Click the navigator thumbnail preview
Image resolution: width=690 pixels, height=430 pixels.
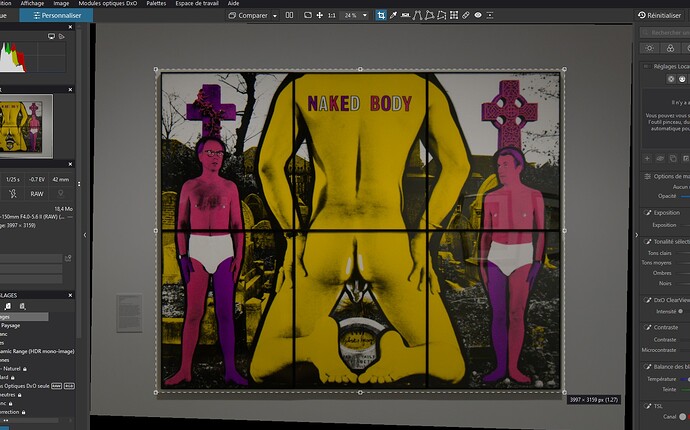click(x=26, y=126)
